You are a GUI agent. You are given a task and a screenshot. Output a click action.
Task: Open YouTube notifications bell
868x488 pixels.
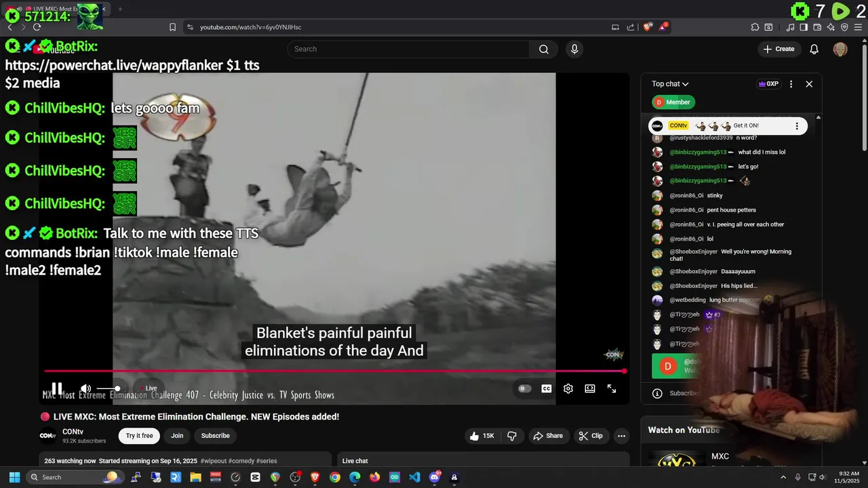click(814, 49)
